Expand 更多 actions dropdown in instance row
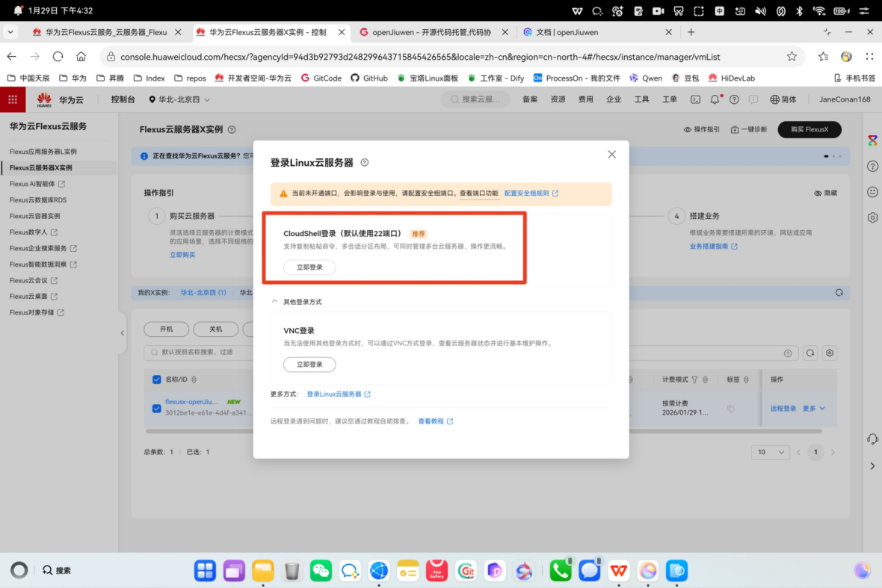Viewport: 882px width, 588px height. tap(813, 408)
